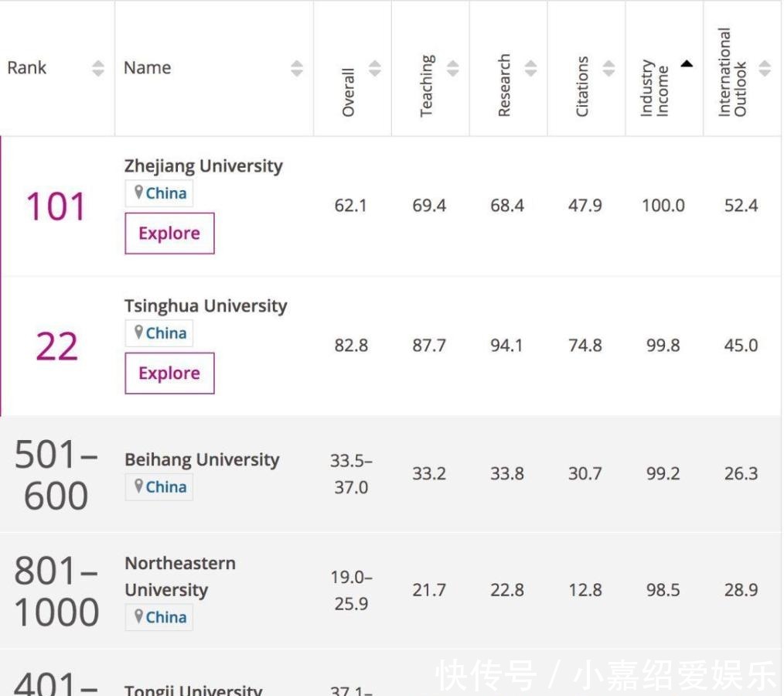Select the Rank column header
This screenshot has height=696, width=784.
tap(26, 68)
